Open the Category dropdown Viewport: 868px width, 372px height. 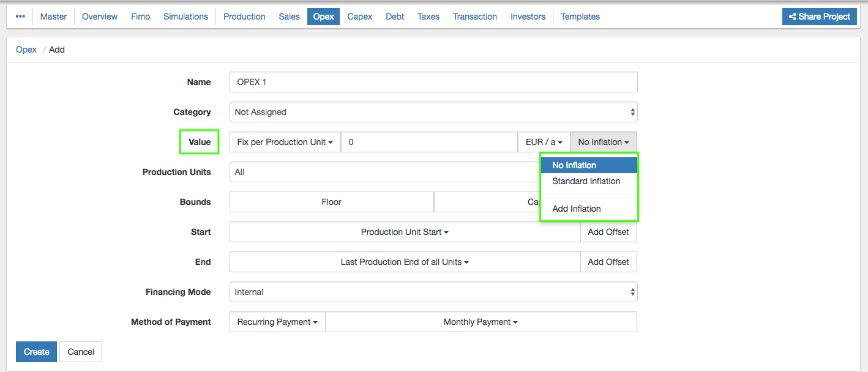click(433, 112)
